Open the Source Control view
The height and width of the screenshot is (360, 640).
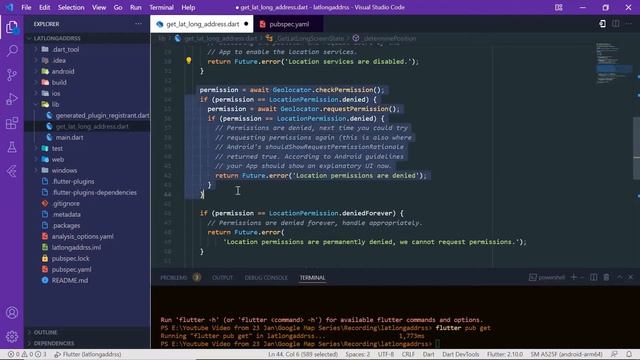(x=12, y=75)
